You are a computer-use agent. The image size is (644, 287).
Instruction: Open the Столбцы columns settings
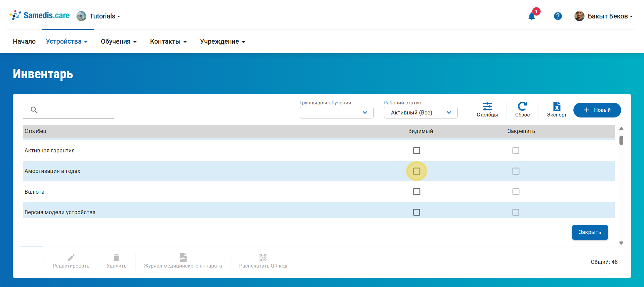coord(487,109)
